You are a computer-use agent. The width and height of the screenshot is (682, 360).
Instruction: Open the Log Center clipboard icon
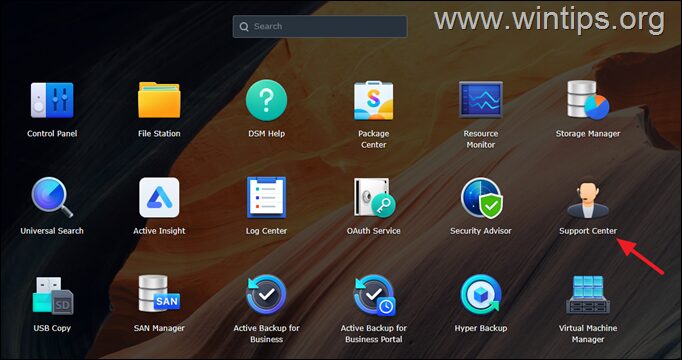pos(266,197)
